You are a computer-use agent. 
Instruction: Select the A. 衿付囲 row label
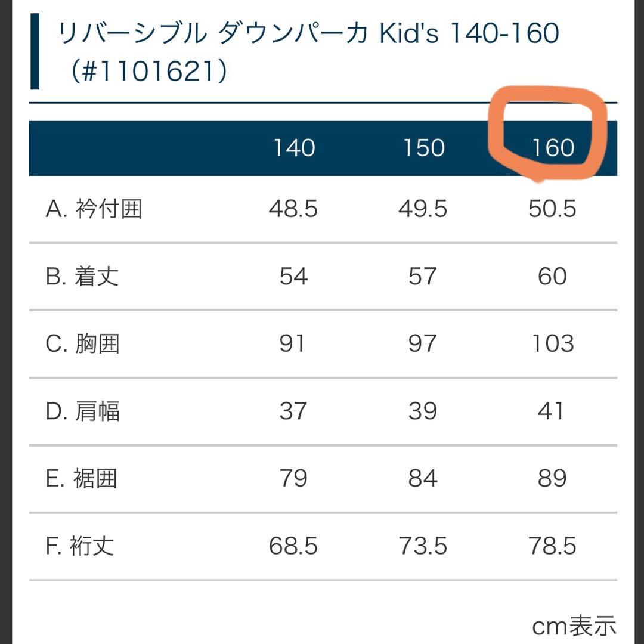click(x=94, y=209)
